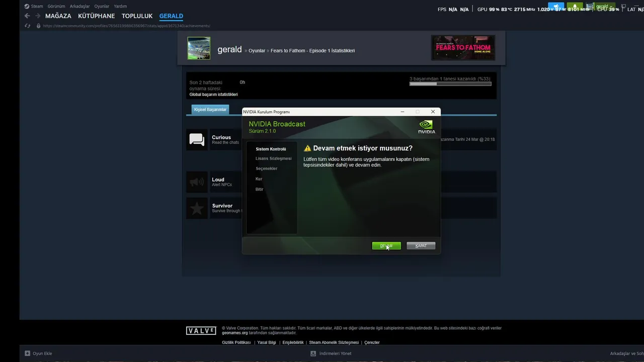Select the Sistem Kontrolü installer step
The image size is (644, 362).
(271, 149)
